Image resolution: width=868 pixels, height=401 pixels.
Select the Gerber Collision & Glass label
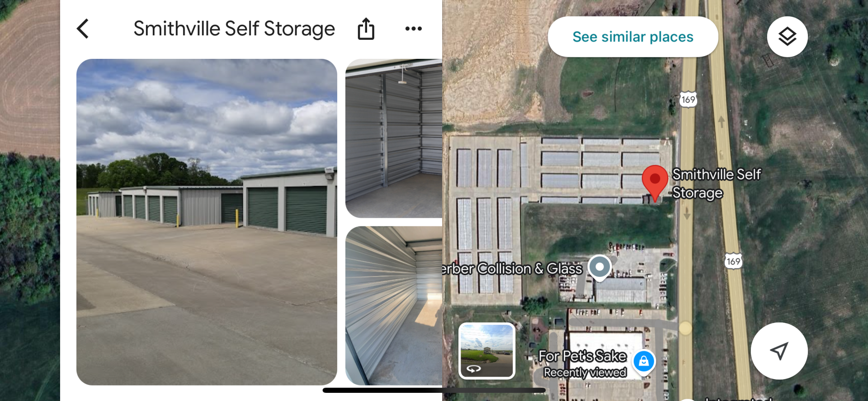512,268
